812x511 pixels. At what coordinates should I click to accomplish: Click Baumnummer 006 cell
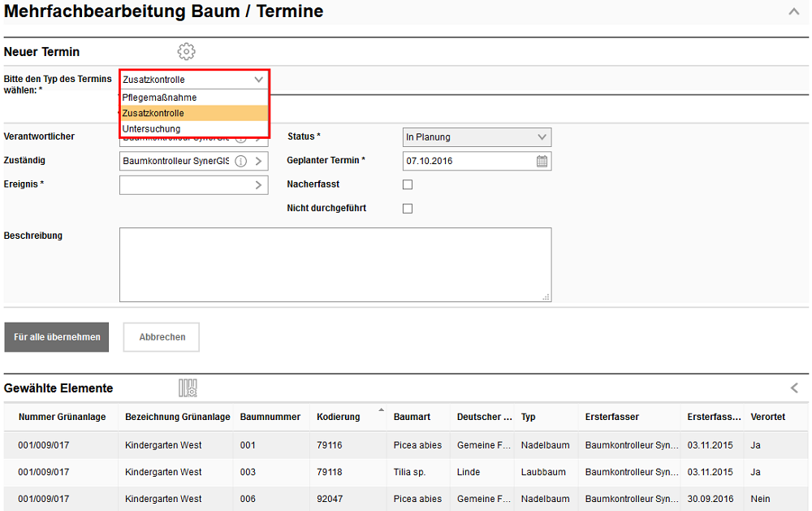coord(248,499)
